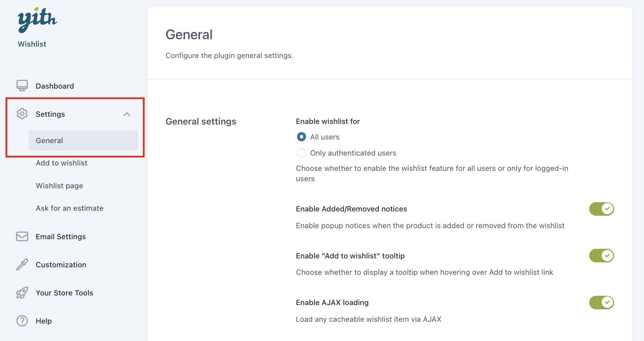Go to Email Settings
The height and width of the screenshot is (341, 644).
coord(61,237)
